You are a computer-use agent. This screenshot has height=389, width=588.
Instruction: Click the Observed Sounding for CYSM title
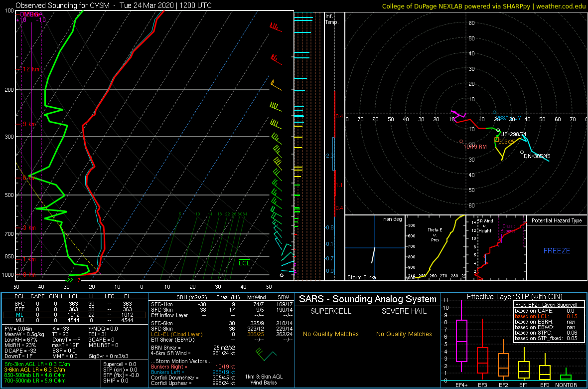[114, 5]
